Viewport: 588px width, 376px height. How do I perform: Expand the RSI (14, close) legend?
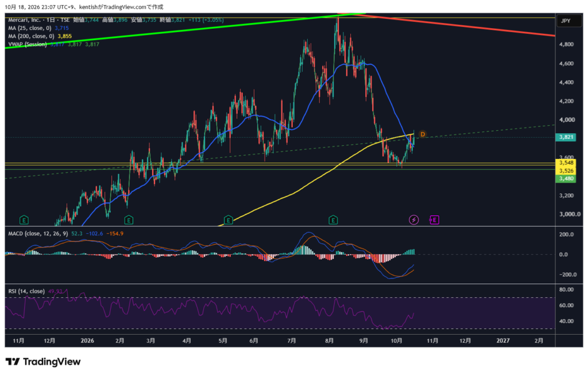click(x=26, y=291)
